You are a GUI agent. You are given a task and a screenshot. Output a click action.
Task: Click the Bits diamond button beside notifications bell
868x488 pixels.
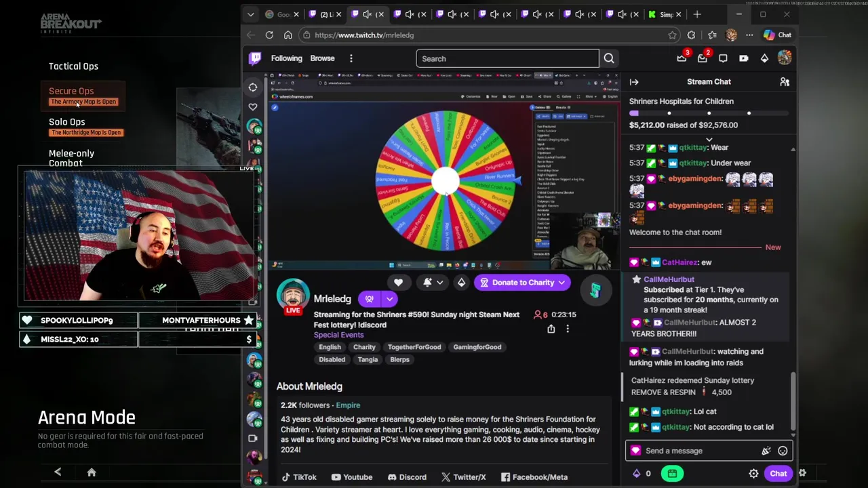pos(461,283)
